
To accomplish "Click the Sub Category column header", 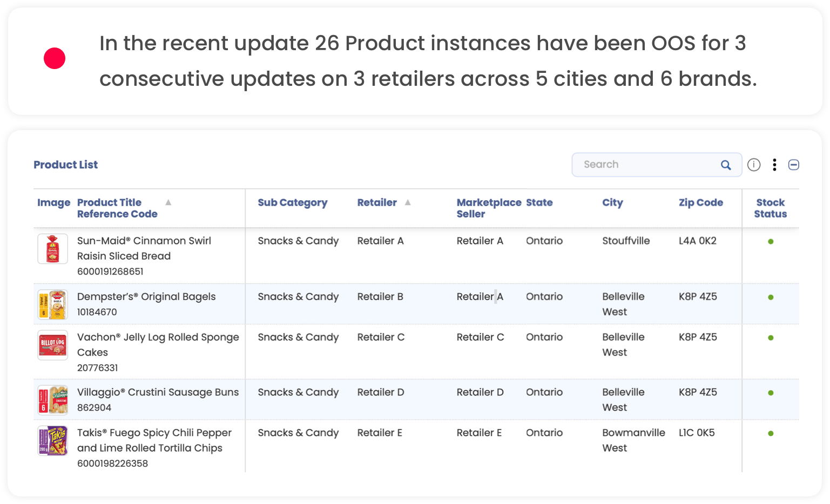I will coord(292,203).
